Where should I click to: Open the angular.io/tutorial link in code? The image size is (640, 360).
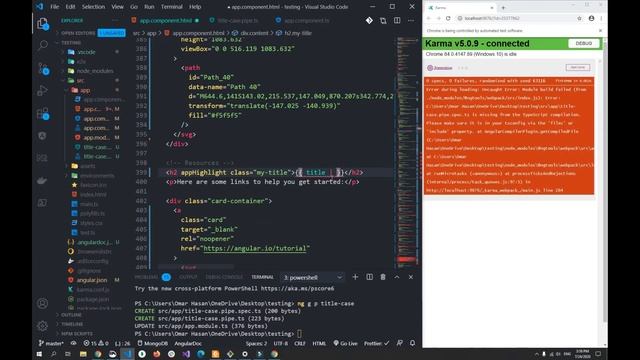click(x=256, y=248)
